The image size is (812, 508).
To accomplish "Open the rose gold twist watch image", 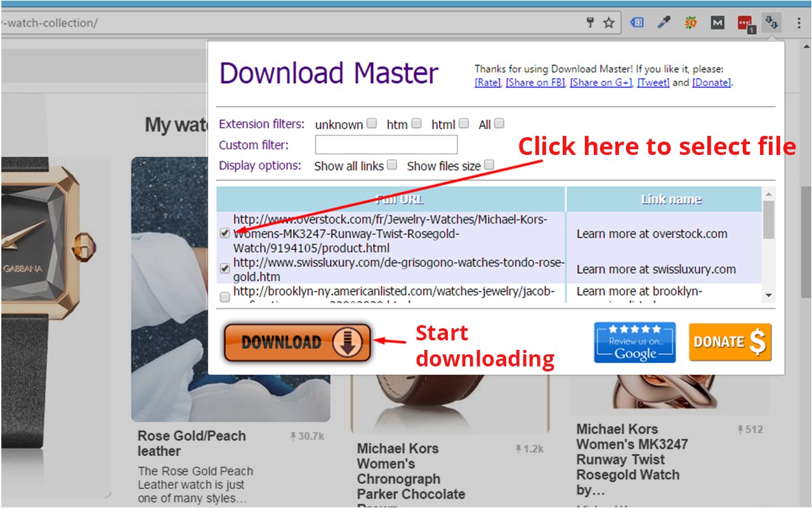I will click(669, 395).
